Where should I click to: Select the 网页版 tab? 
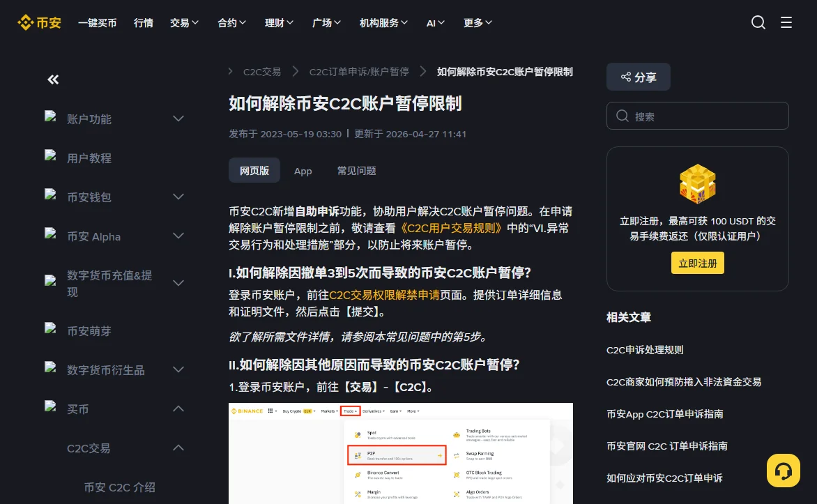pyautogui.click(x=254, y=170)
